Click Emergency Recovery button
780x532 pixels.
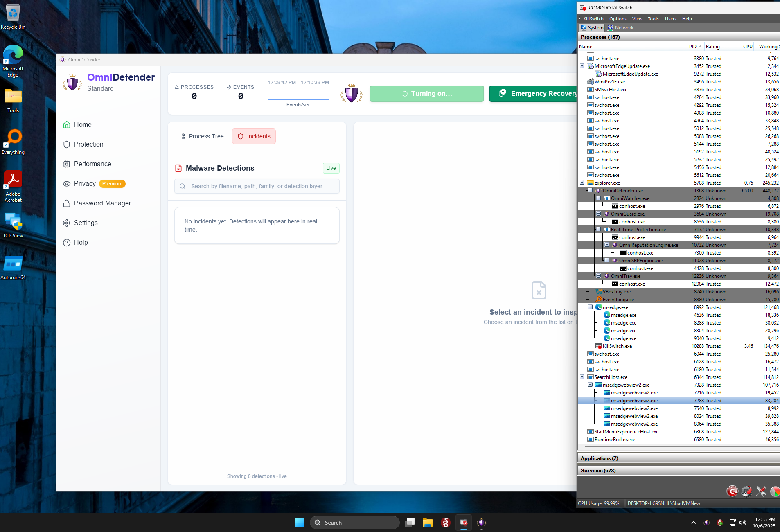(x=533, y=94)
